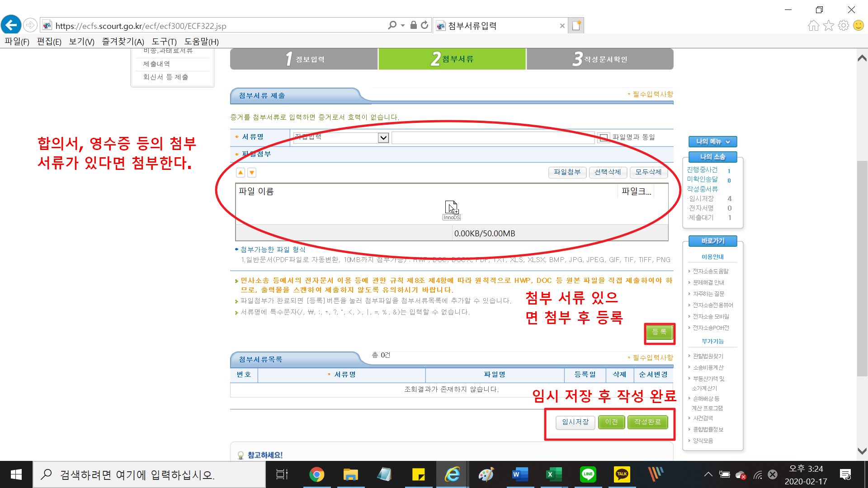Click the page refresh icon
This screenshot has height=488, width=868.
pos(425,25)
